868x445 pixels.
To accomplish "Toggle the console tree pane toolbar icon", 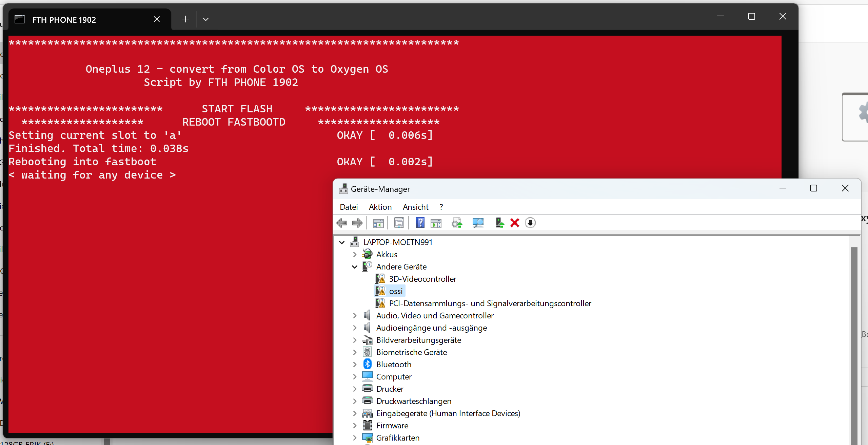I will [x=378, y=223].
